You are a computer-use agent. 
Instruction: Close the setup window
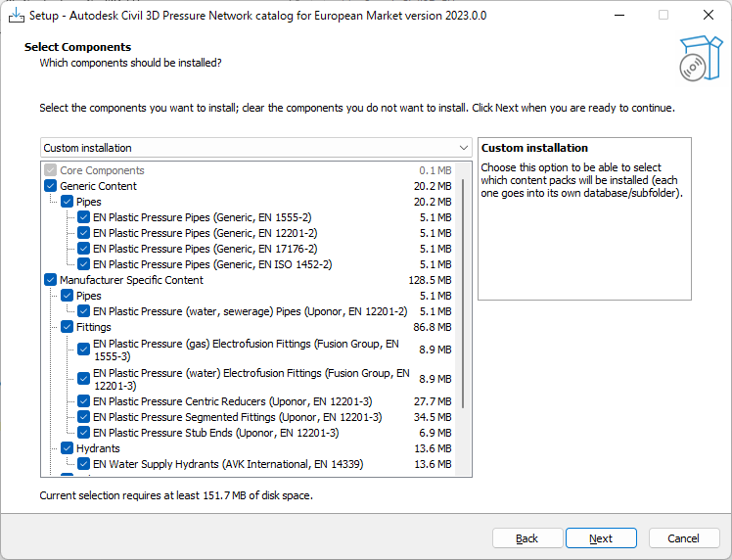[x=709, y=15]
